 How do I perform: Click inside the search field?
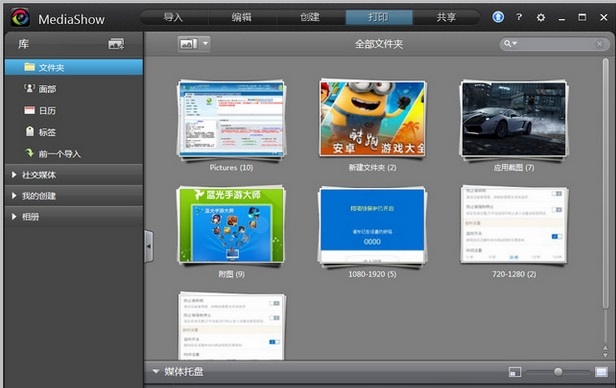tap(556, 44)
